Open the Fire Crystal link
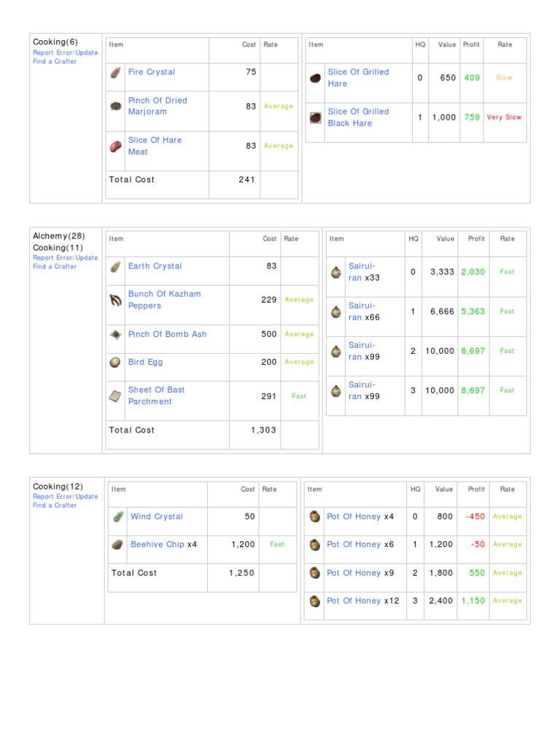This screenshot has width=560, height=747. [x=151, y=72]
